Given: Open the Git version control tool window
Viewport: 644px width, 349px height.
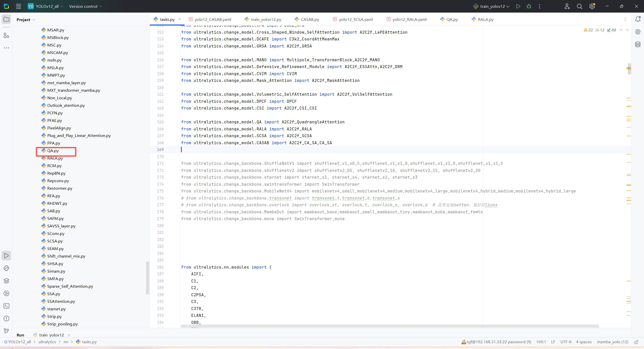Looking at the screenshot, I should click(x=6, y=331).
